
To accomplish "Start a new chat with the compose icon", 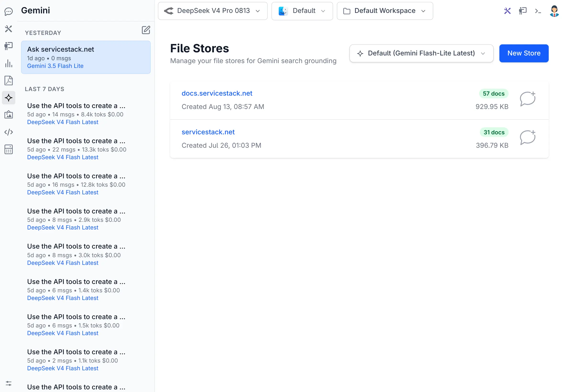I will point(146,30).
